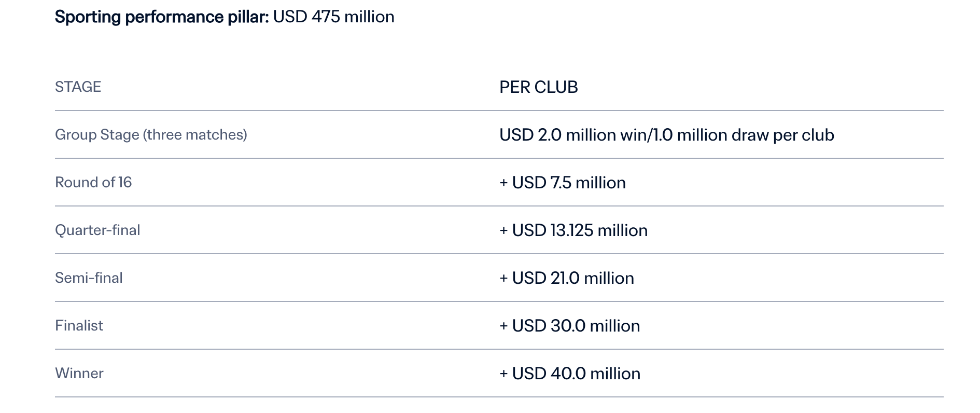Select the Round of 16 row label

93,182
